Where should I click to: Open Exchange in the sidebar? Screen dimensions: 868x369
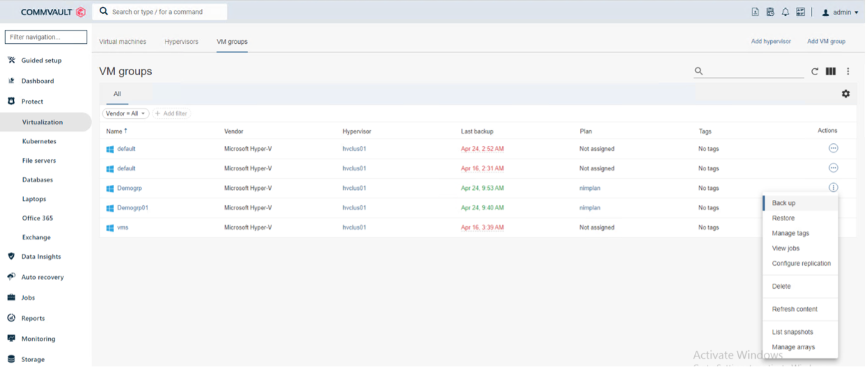click(x=36, y=237)
